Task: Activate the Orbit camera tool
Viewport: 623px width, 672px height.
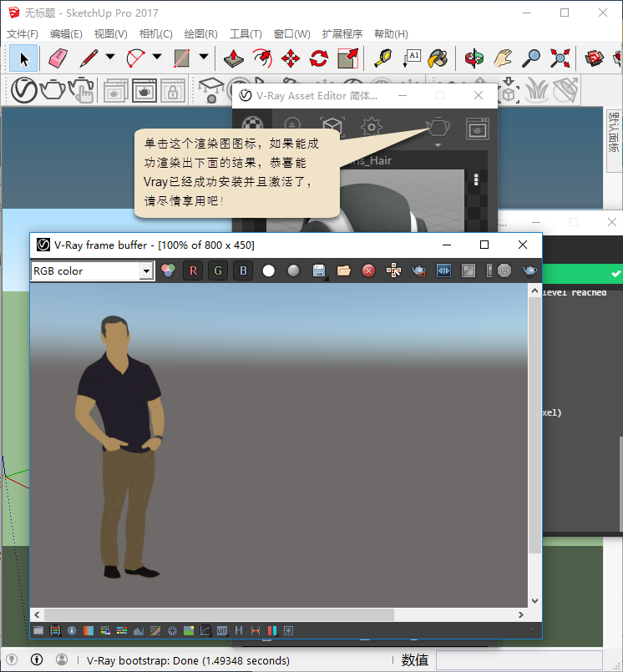Action: coord(474,58)
